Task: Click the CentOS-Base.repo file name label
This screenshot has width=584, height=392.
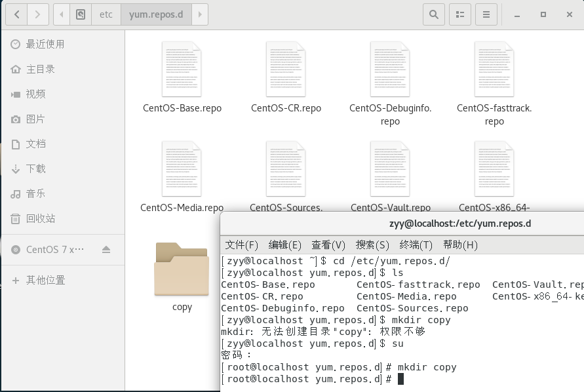Action: tap(182, 108)
